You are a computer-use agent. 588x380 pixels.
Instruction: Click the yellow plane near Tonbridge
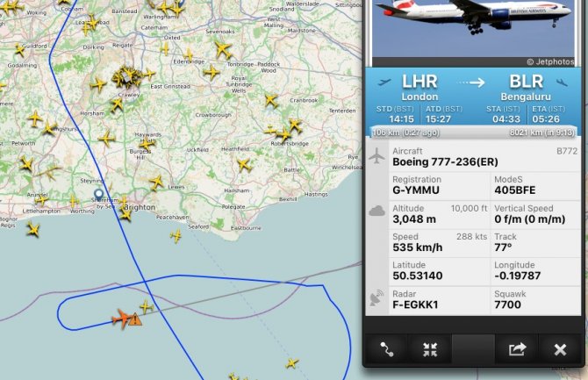(x=224, y=49)
